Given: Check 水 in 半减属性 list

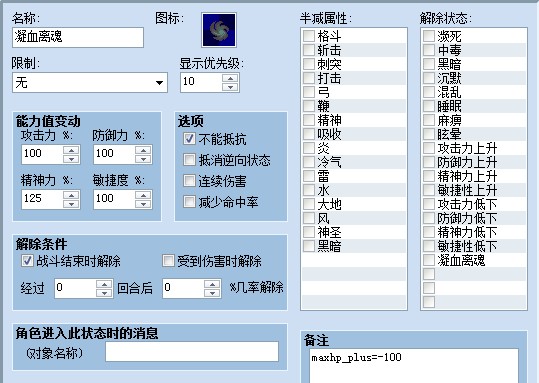Looking at the screenshot, I should tap(309, 190).
